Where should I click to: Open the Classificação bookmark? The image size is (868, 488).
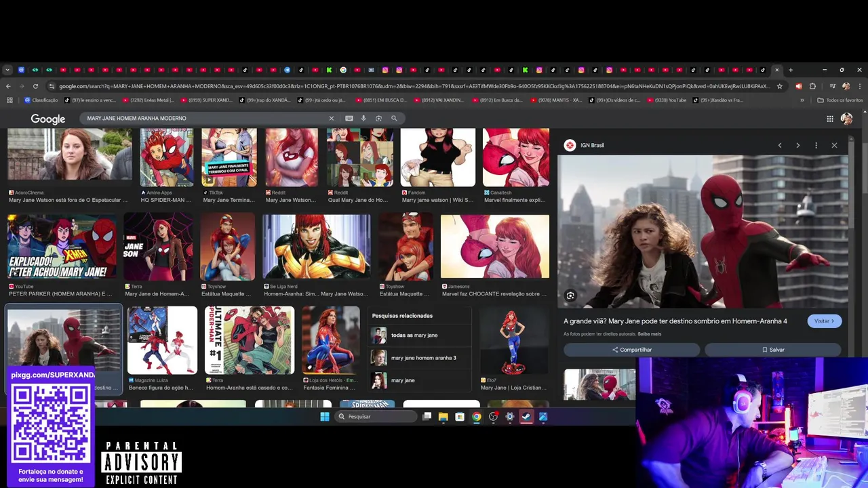[41, 100]
